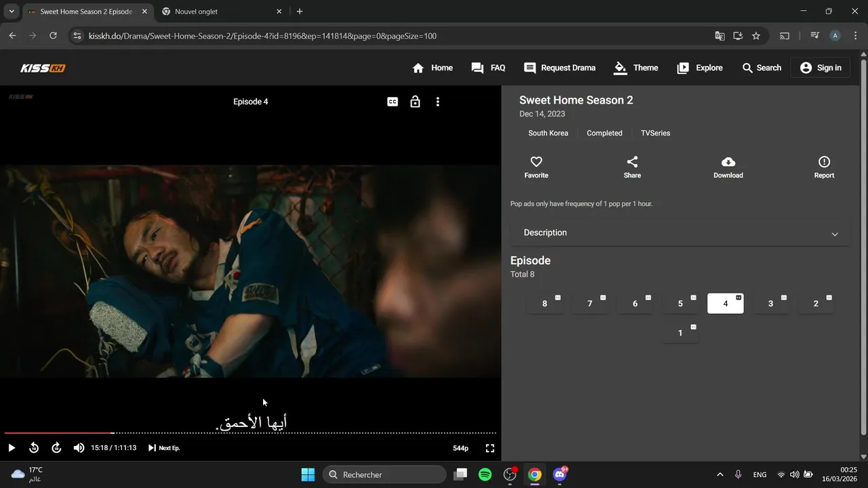This screenshot has width=868, height=488.
Task: View site information icon
Action: [77, 36]
